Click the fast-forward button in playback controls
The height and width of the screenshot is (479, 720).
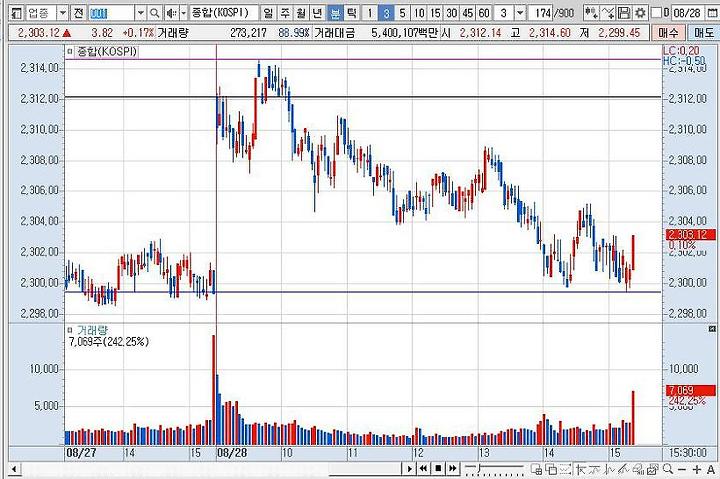[x=453, y=469]
